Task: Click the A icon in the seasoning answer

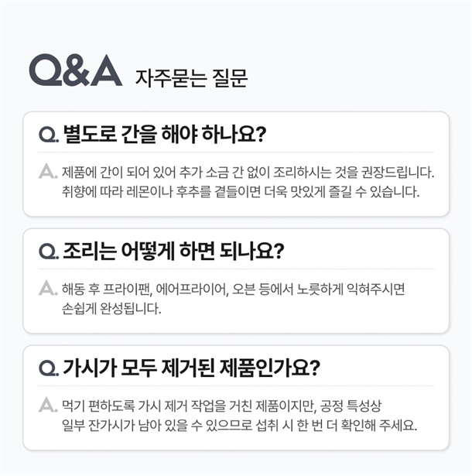Action: [x=48, y=172]
